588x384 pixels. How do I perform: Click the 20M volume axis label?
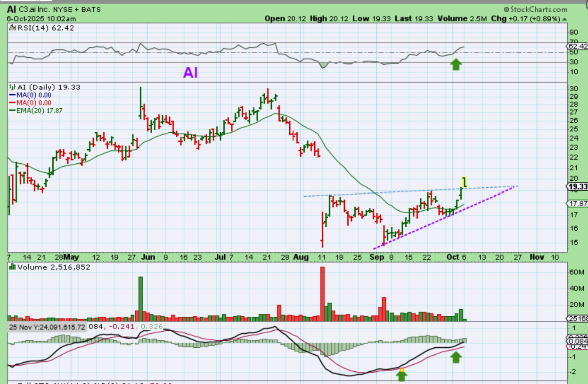(577, 304)
